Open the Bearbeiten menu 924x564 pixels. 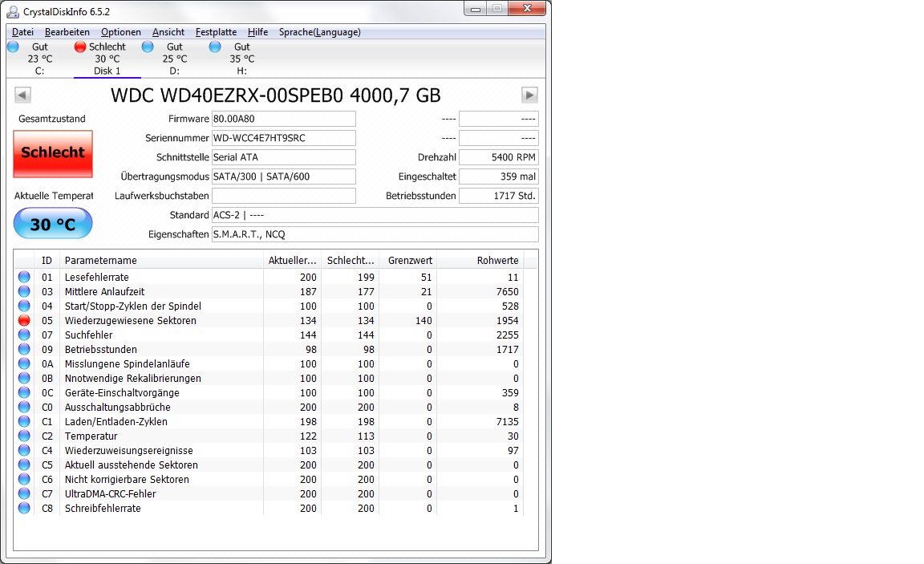(x=67, y=32)
